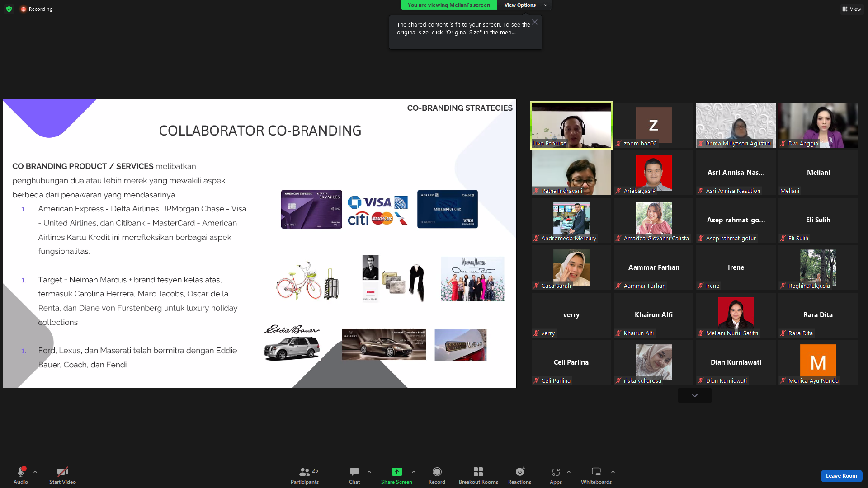Select Aammar Farhan's participant tile

[654, 267]
